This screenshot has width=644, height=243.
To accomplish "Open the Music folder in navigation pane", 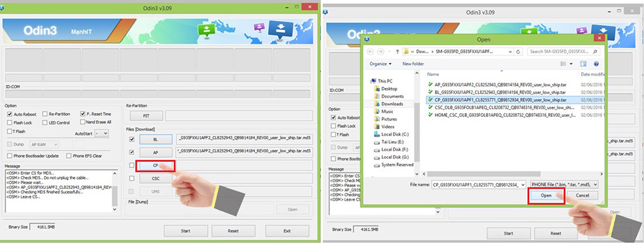I will (383, 111).
